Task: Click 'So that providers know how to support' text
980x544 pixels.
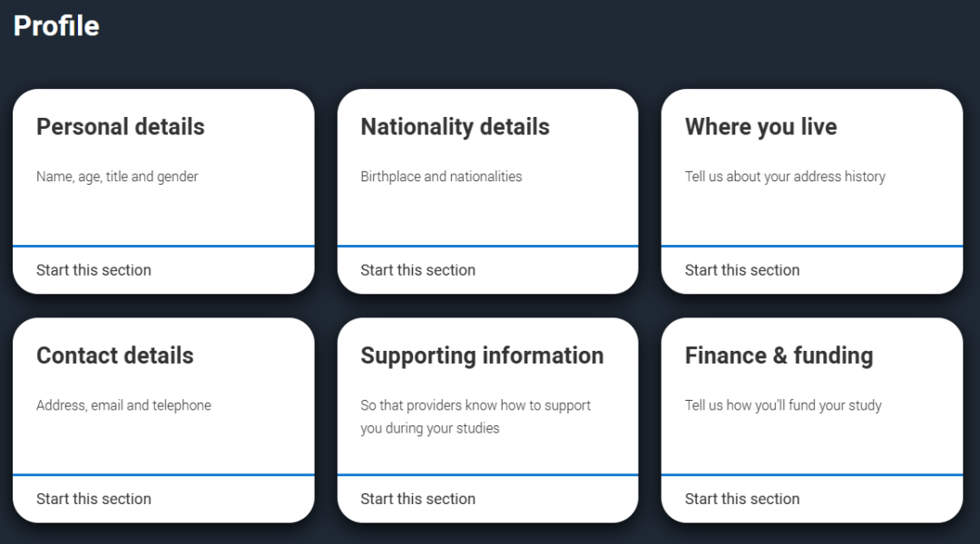Action: 475,405
